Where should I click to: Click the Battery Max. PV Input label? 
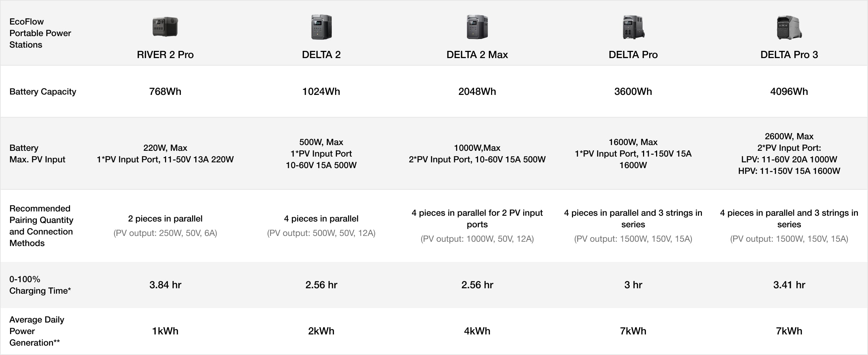pos(37,154)
